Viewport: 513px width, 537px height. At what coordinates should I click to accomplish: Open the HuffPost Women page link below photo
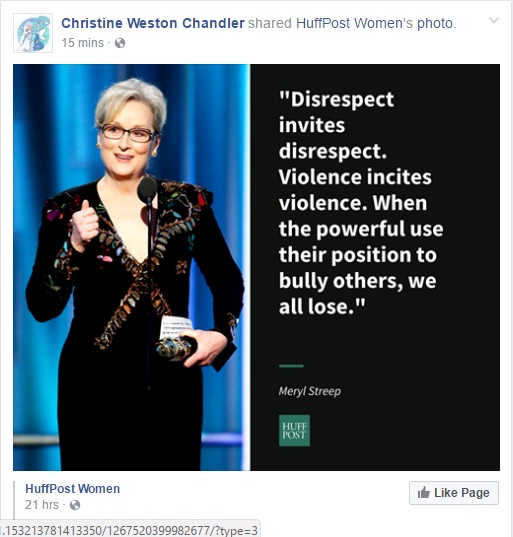click(x=73, y=489)
